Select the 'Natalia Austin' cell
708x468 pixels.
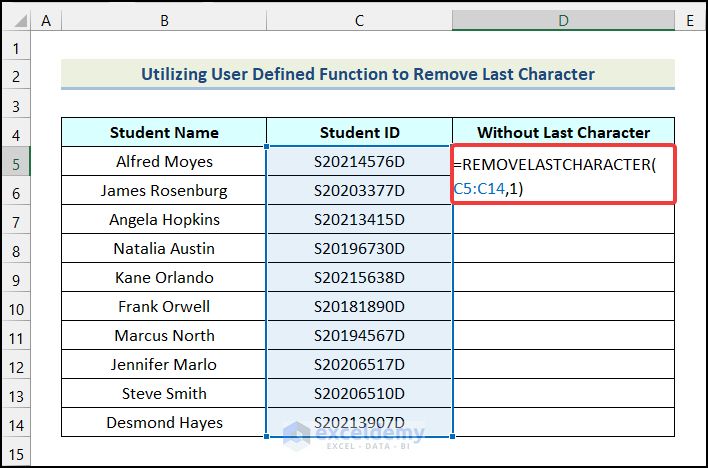pos(164,248)
